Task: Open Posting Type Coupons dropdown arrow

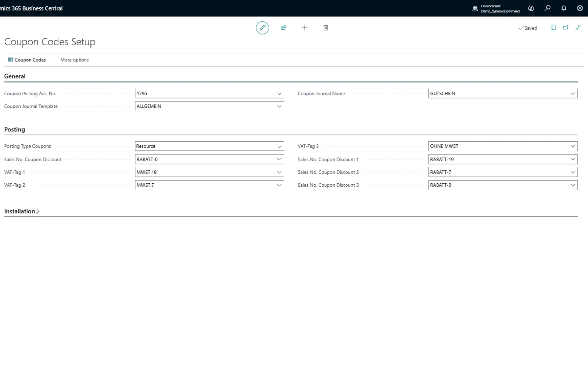Action: pos(279,146)
